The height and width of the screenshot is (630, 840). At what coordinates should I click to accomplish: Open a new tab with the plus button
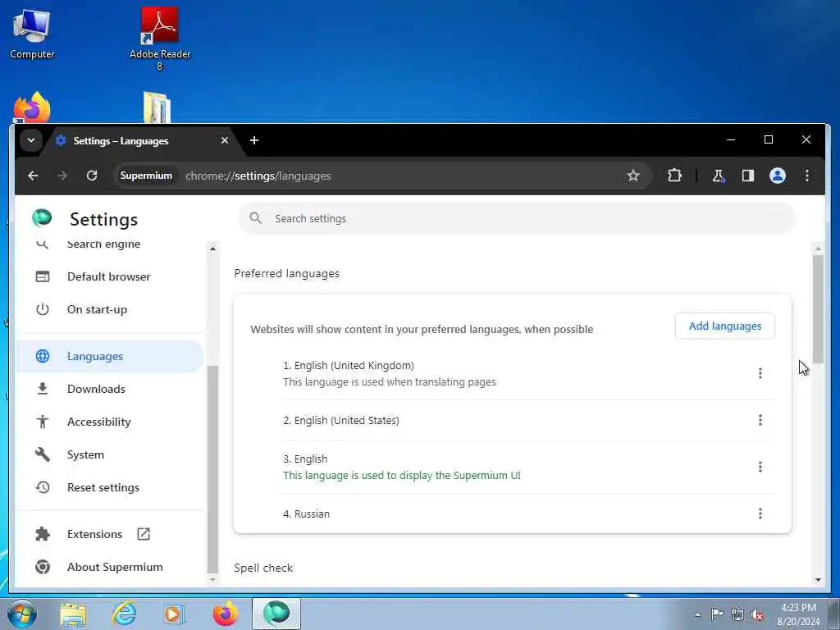click(x=254, y=140)
